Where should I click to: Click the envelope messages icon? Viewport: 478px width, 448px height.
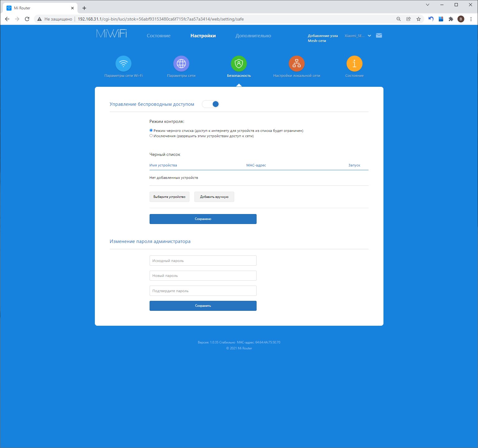click(379, 35)
